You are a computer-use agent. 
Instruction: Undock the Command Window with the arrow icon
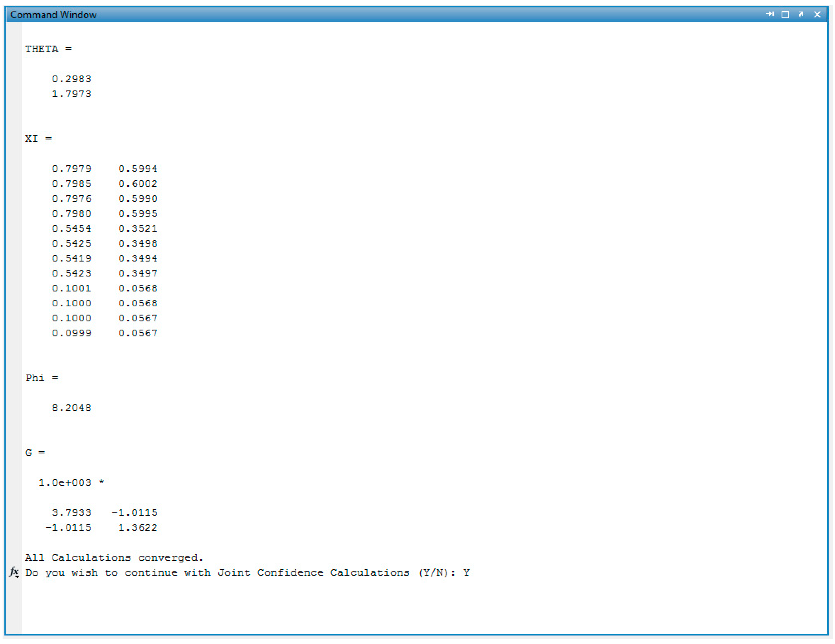[801, 14]
